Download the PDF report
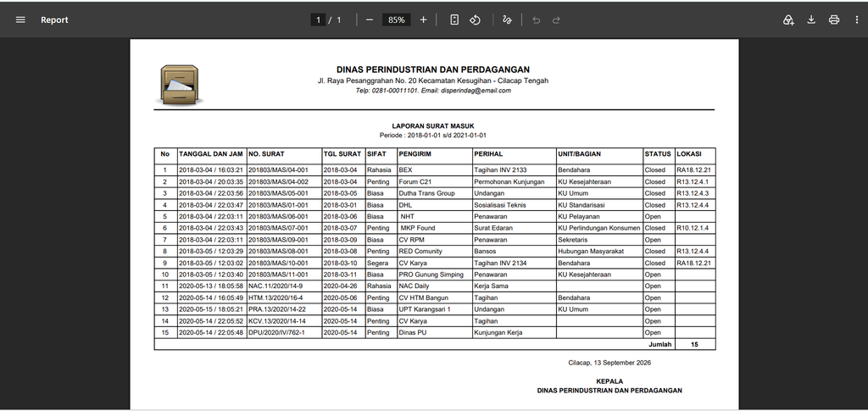The image size is (868, 411). tap(811, 19)
